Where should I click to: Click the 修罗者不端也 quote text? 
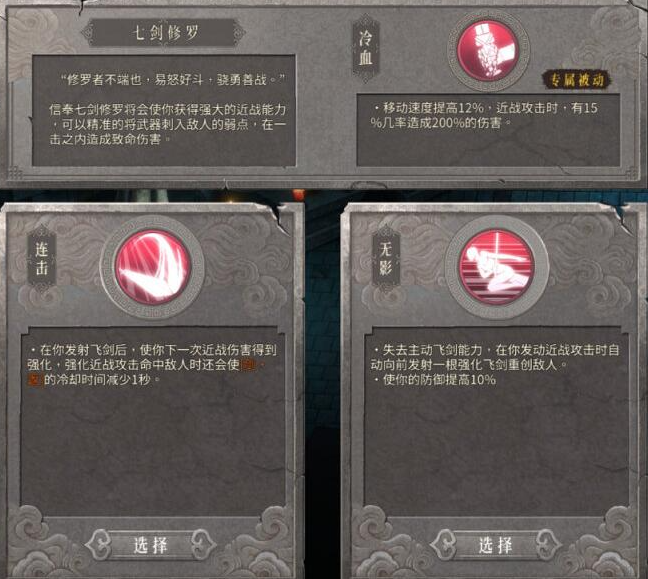(x=173, y=79)
